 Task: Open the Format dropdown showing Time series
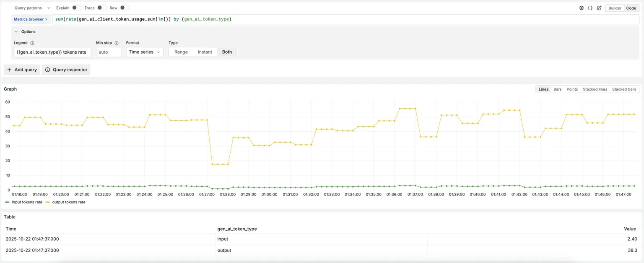click(144, 52)
